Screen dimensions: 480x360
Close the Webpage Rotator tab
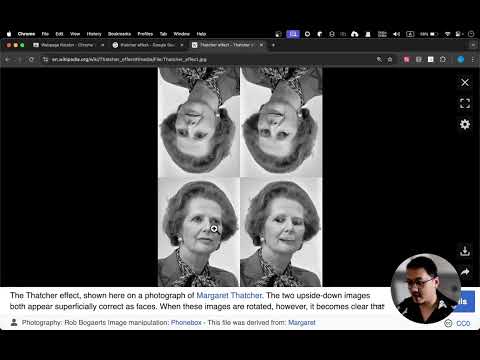tap(102, 45)
